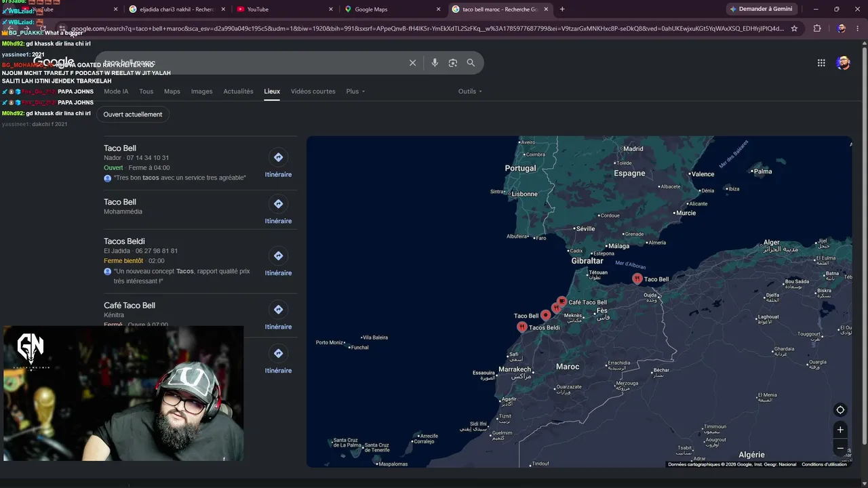Screen dimensions: 868x488
Task: Expand the Plus dropdown
Action: tap(355, 91)
